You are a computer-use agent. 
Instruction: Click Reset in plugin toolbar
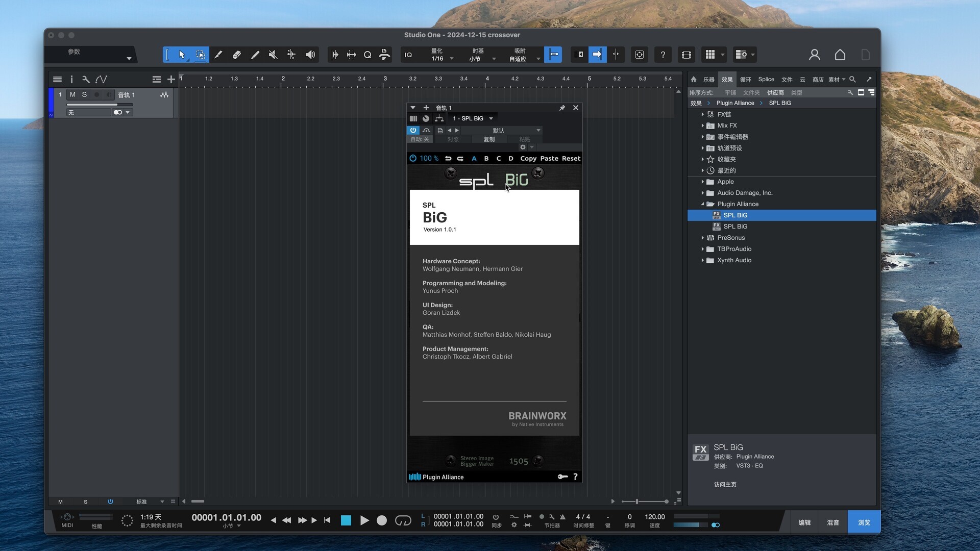pyautogui.click(x=571, y=159)
